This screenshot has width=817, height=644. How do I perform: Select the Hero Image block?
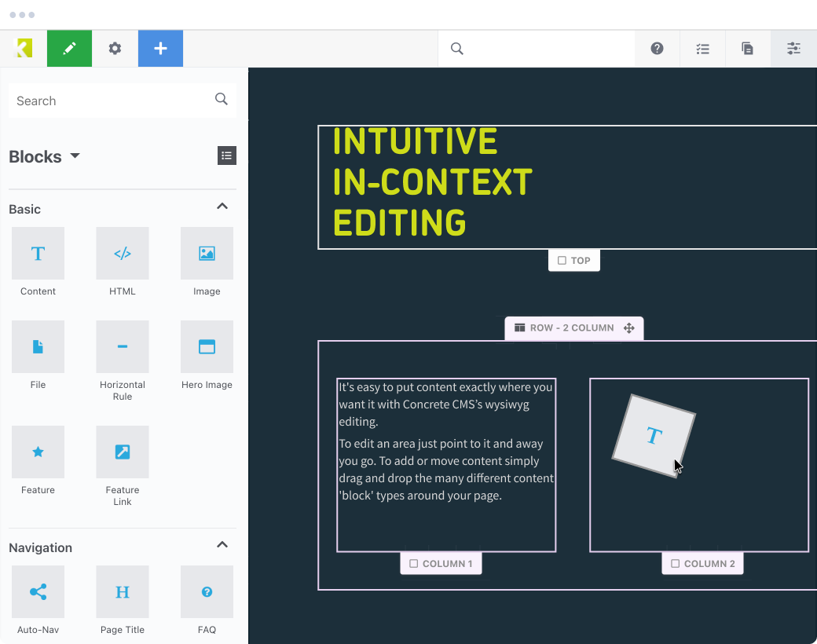[x=207, y=355]
